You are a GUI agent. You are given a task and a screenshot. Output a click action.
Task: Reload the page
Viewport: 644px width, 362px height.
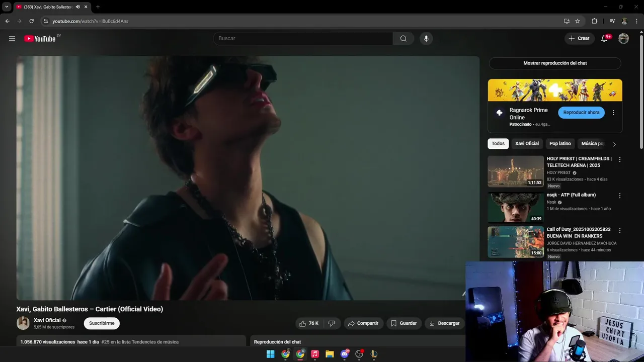tap(31, 21)
